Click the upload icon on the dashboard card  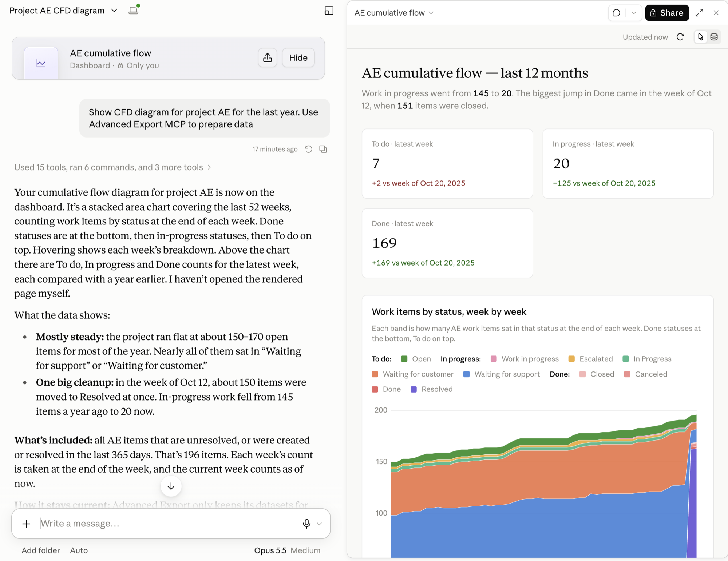click(x=268, y=57)
